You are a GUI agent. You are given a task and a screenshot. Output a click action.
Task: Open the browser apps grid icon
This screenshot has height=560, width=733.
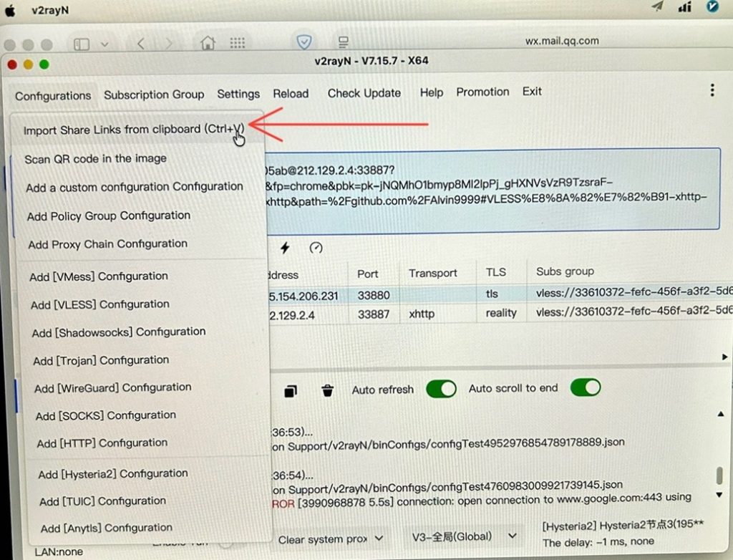[x=237, y=43]
